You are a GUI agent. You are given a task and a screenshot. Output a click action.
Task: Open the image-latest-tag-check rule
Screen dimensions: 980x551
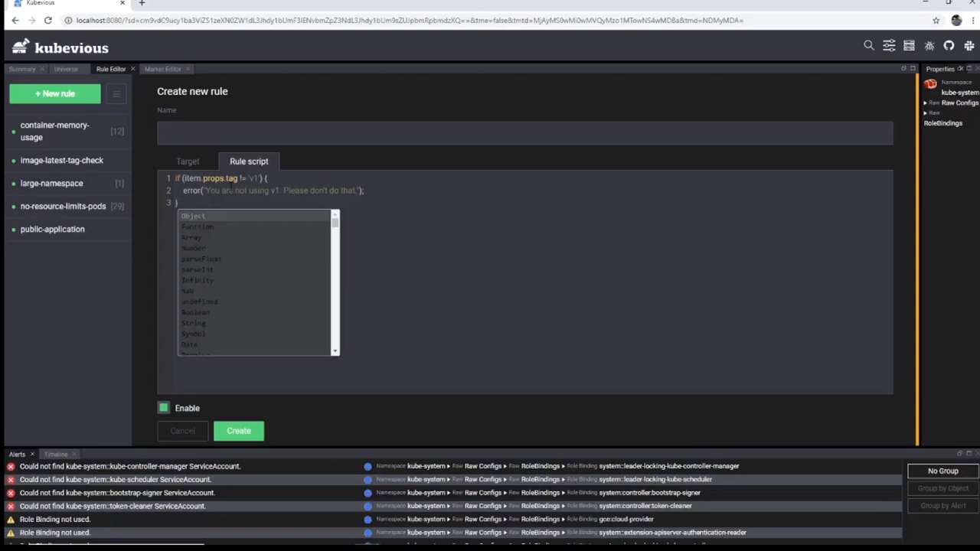click(x=66, y=161)
